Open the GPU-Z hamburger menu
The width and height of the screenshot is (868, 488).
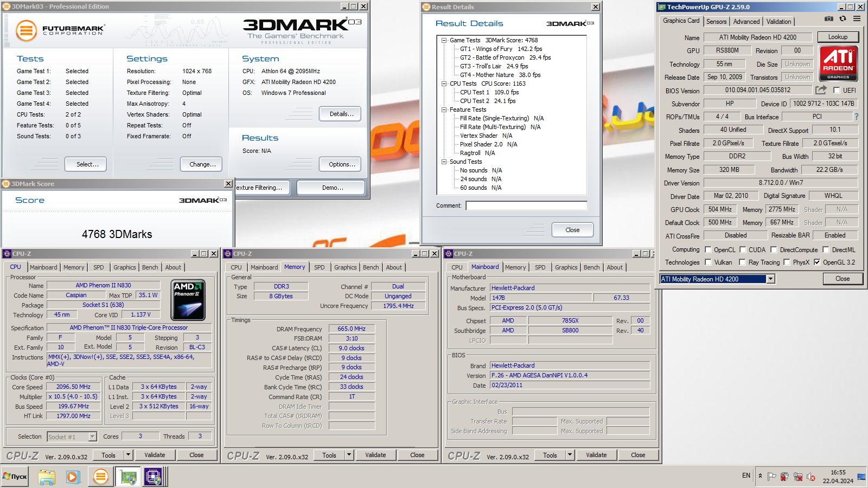click(x=857, y=18)
